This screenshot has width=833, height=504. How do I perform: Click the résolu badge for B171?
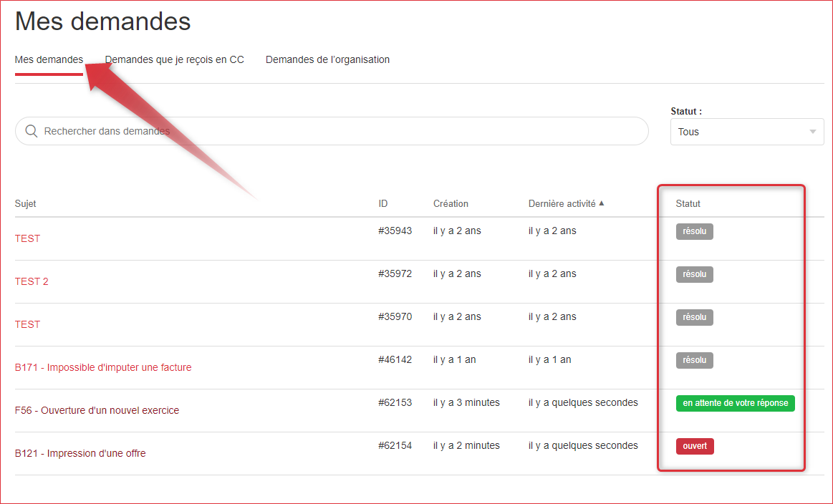click(694, 360)
